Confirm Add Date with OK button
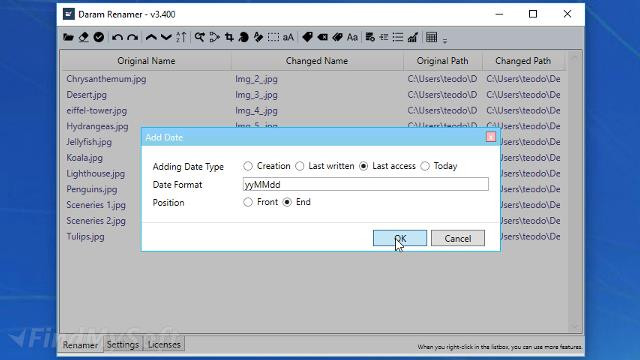The height and width of the screenshot is (360, 640). 400,238
